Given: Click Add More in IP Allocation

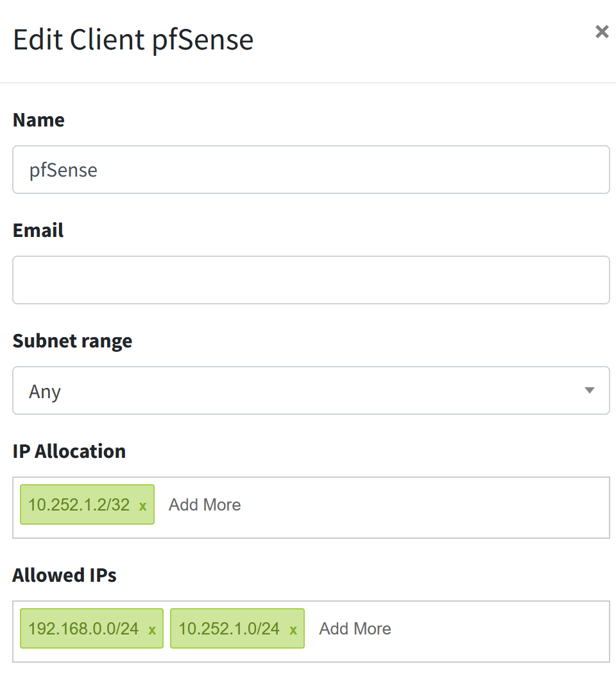Looking at the screenshot, I should pyautogui.click(x=205, y=505).
